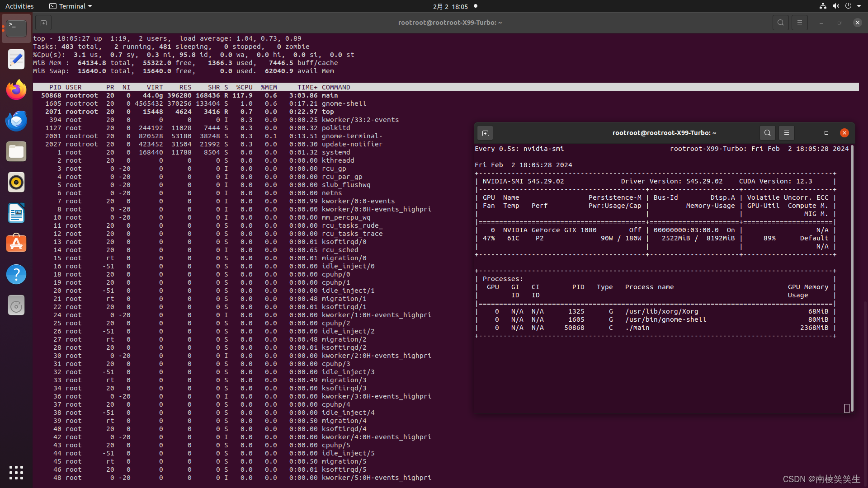The width and height of the screenshot is (868, 488).
Task: Open search in main terminal header
Action: point(780,23)
